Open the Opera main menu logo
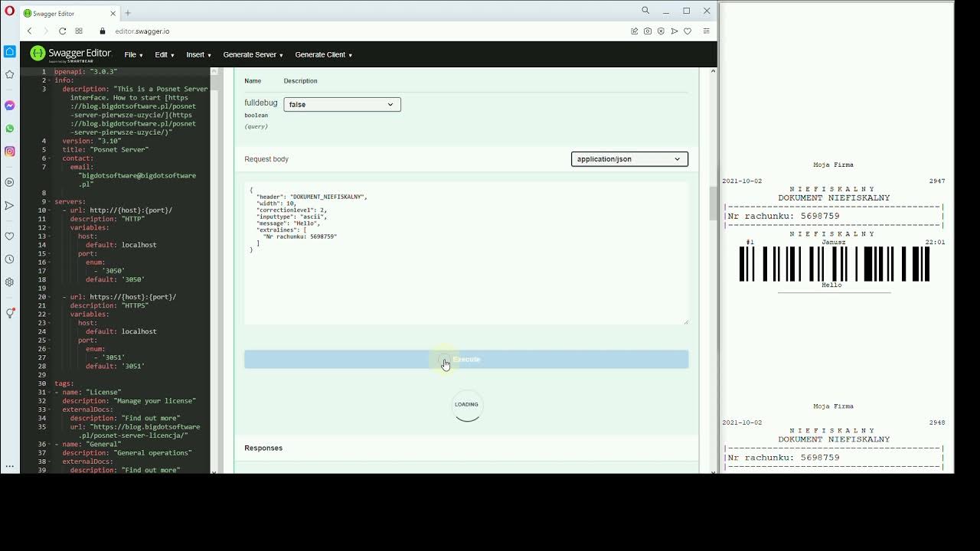The image size is (980, 551). [x=9, y=11]
